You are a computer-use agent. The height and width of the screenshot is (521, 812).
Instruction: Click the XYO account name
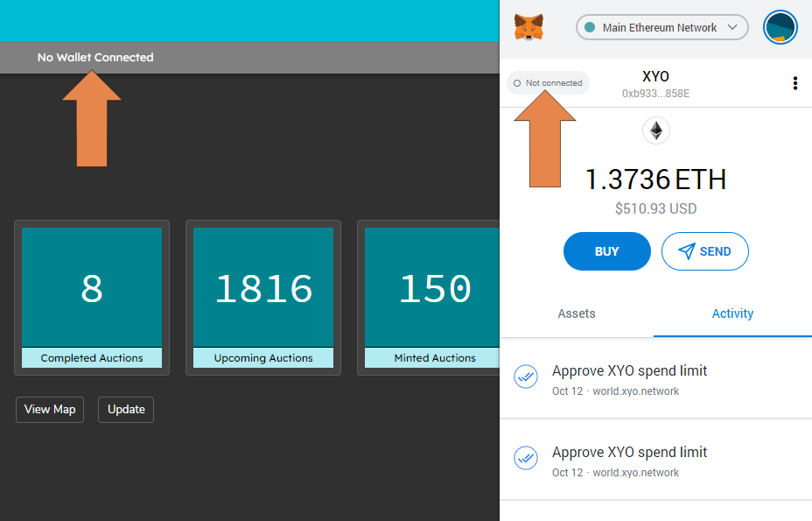[655, 77]
